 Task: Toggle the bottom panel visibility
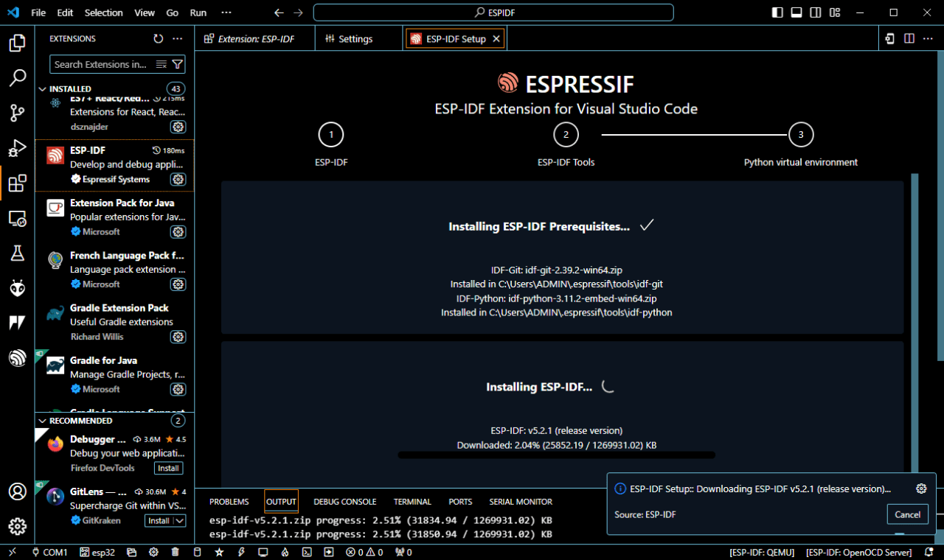pyautogui.click(x=796, y=13)
